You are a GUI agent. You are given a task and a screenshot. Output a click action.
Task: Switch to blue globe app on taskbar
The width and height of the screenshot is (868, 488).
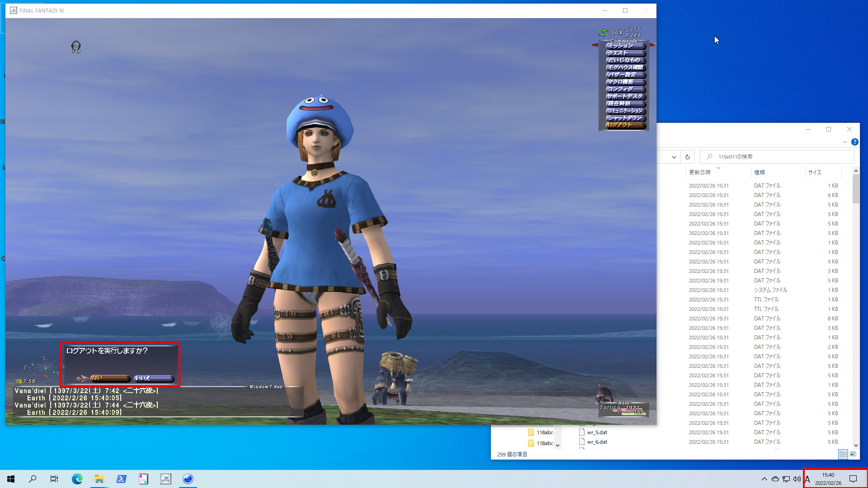click(188, 479)
